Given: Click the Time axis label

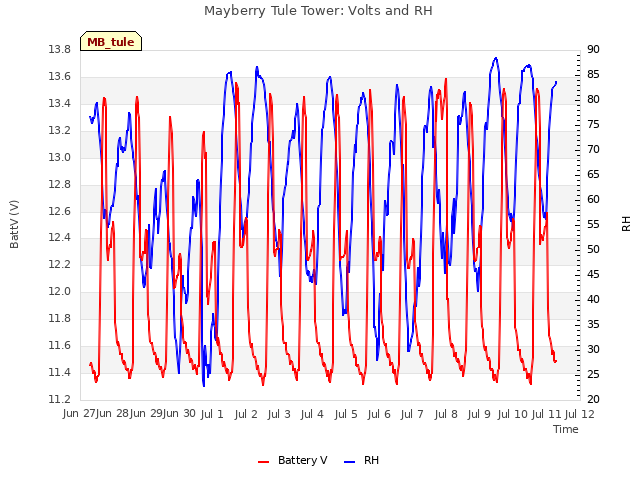Looking at the screenshot, I should pos(566,429).
